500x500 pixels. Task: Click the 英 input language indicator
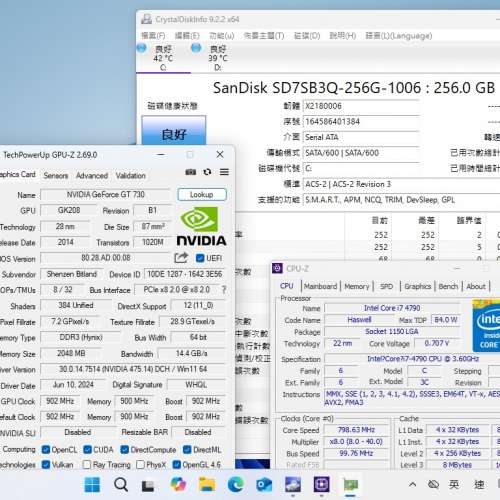click(454, 484)
